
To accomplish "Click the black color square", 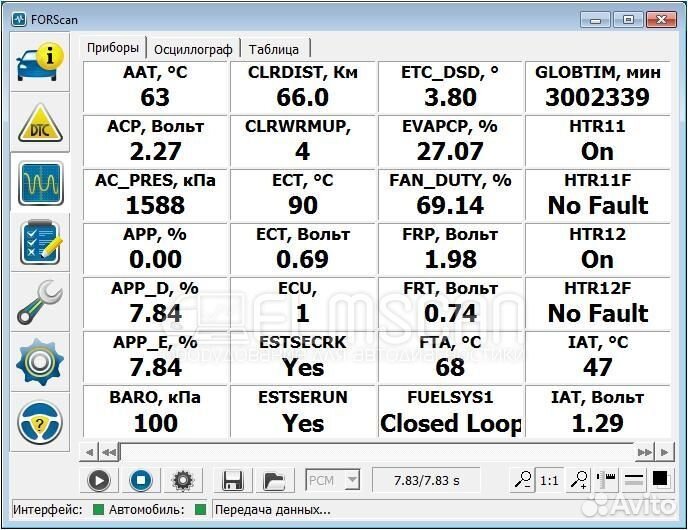I will [660, 479].
